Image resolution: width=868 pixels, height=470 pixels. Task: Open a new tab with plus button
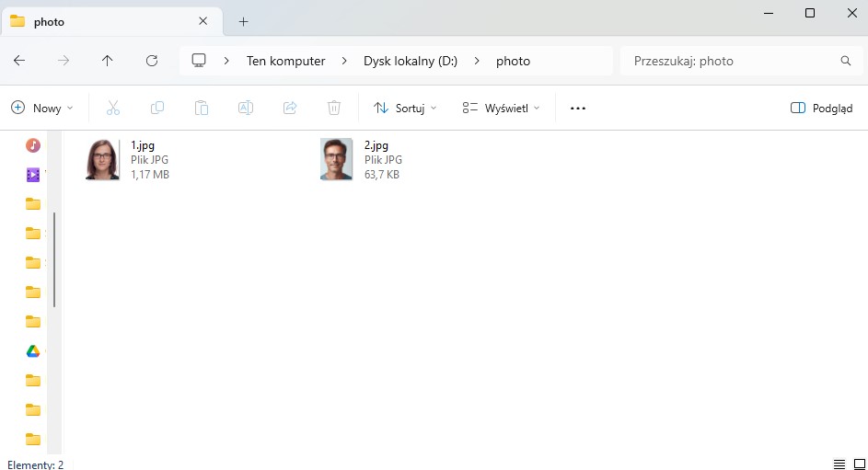tap(244, 21)
